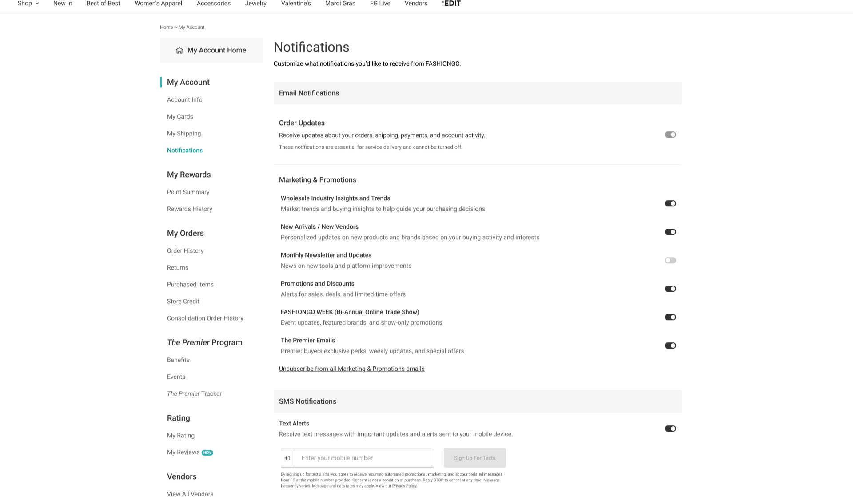
Task: Click the mobile number input field
Action: (363, 458)
